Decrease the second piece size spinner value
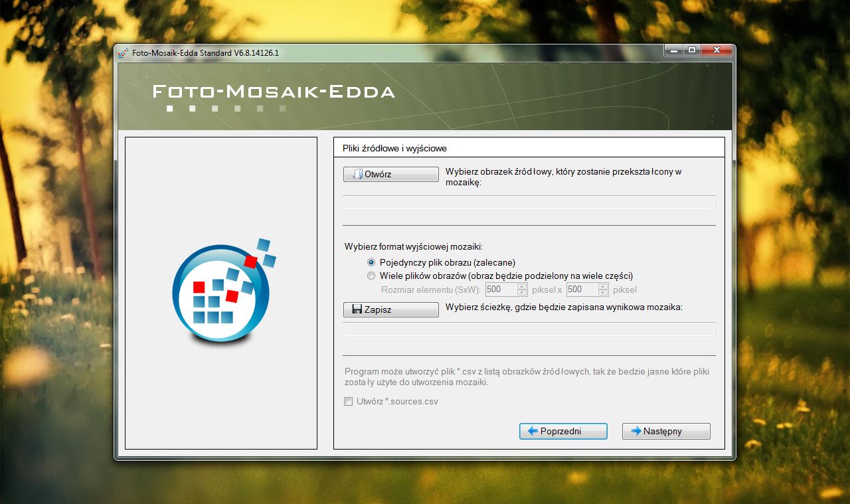 click(603, 293)
